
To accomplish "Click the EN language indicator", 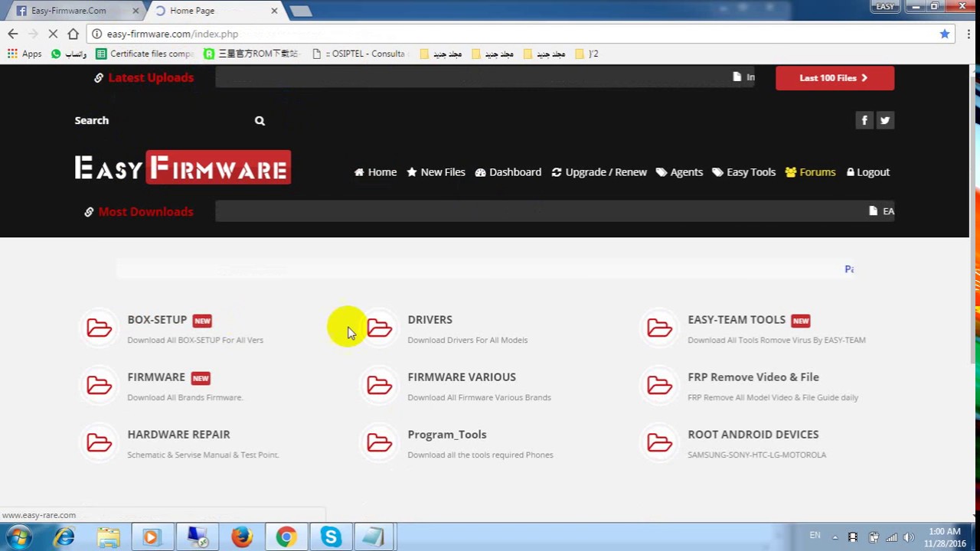I will click(815, 535).
